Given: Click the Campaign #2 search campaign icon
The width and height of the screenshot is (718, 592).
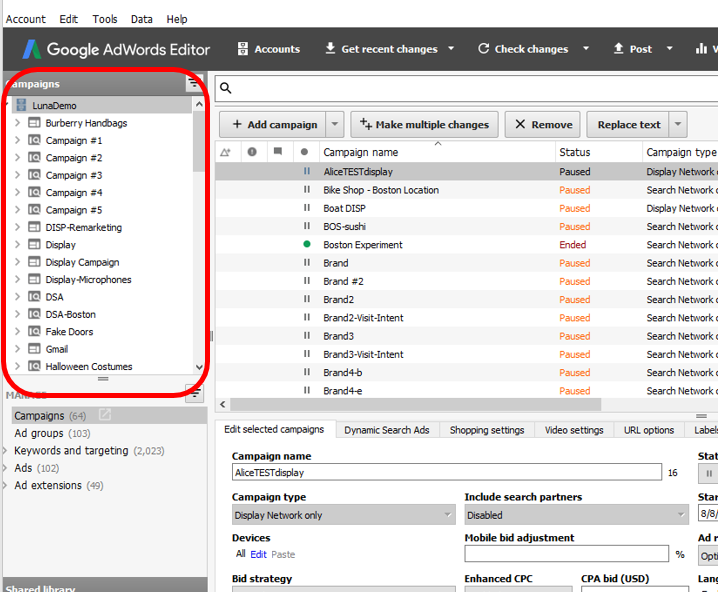Looking at the screenshot, I should 34,158.
